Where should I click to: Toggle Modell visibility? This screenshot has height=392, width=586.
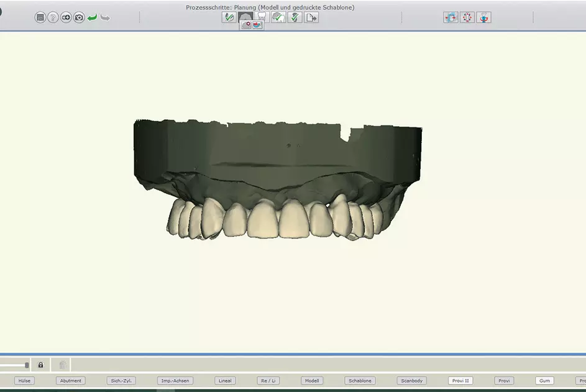pos(312,380)
